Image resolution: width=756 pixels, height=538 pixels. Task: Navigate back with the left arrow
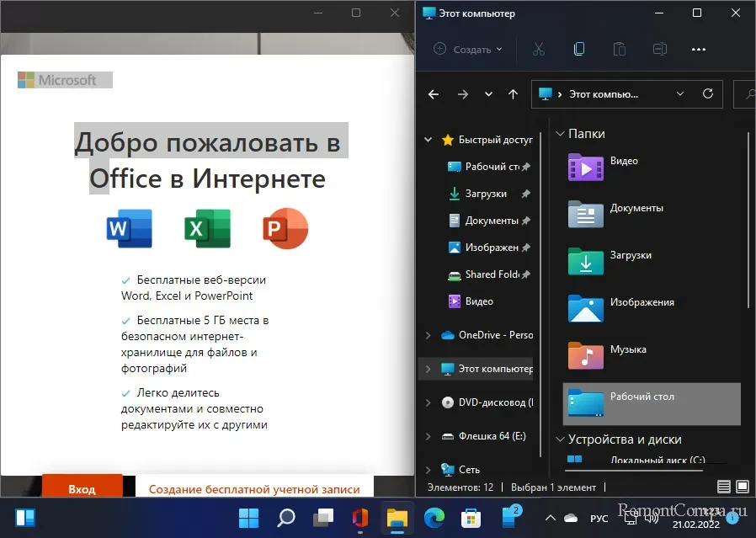[x=434, y=94]
